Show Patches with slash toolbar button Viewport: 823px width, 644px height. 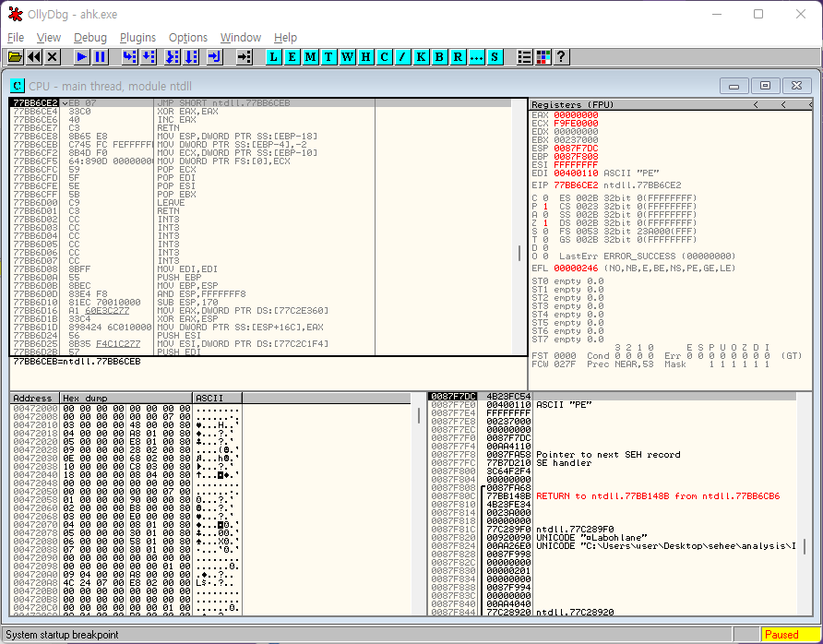pyautogui.click(x=402, y=56)
